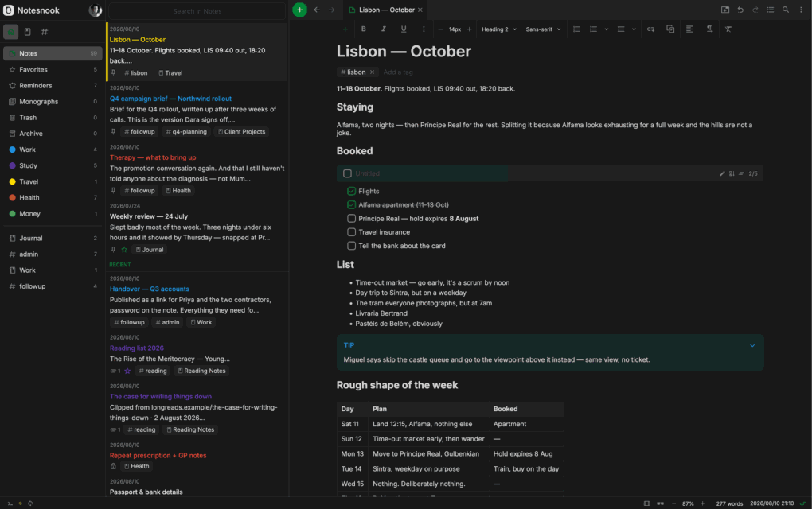
Task: Collapse the TIP callout chevron
Action: point(752,345)
